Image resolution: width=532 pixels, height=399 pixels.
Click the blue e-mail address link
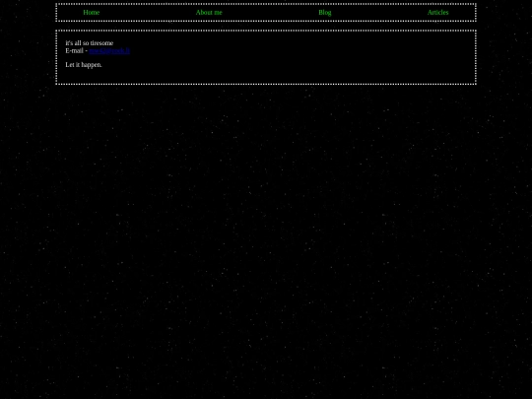tap(109, 51)
